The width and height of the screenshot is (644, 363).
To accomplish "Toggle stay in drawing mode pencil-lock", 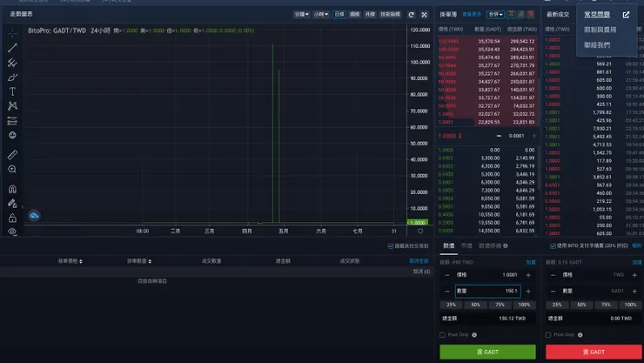I will tap(12, 204).
